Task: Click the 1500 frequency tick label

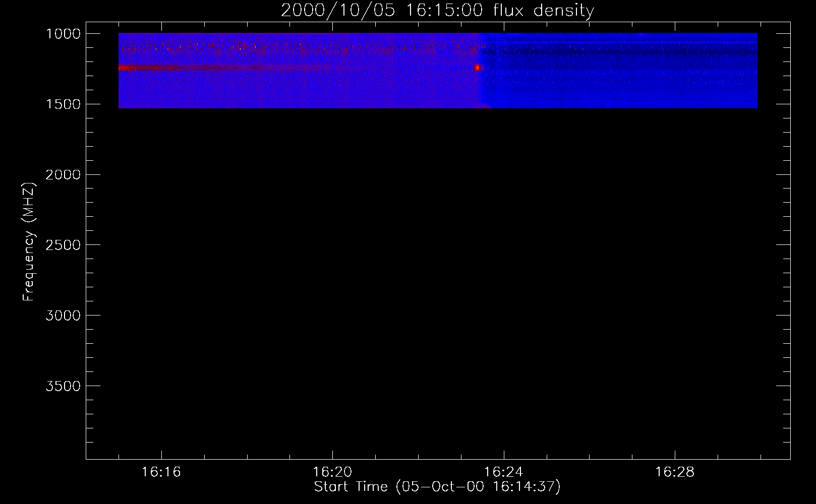Action: (63, 104)
